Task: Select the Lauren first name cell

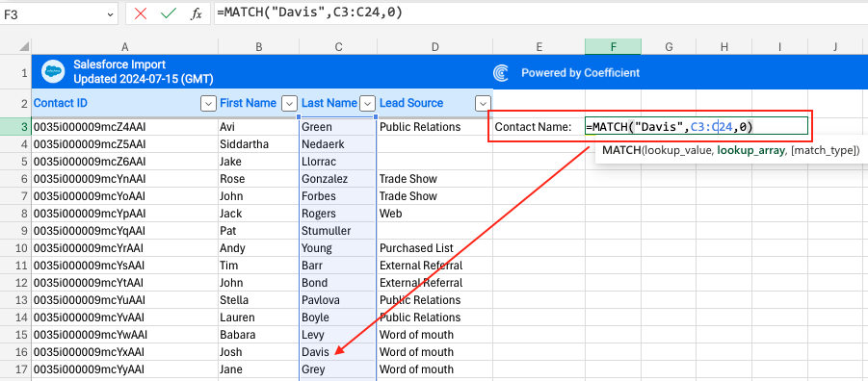Action: click(258, 317)
